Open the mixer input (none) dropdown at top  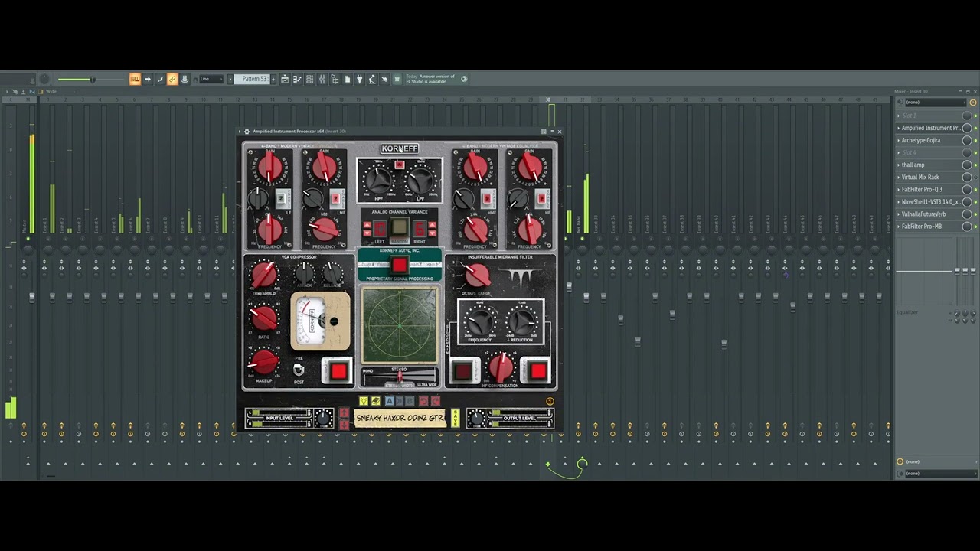[x=936, y=102]
